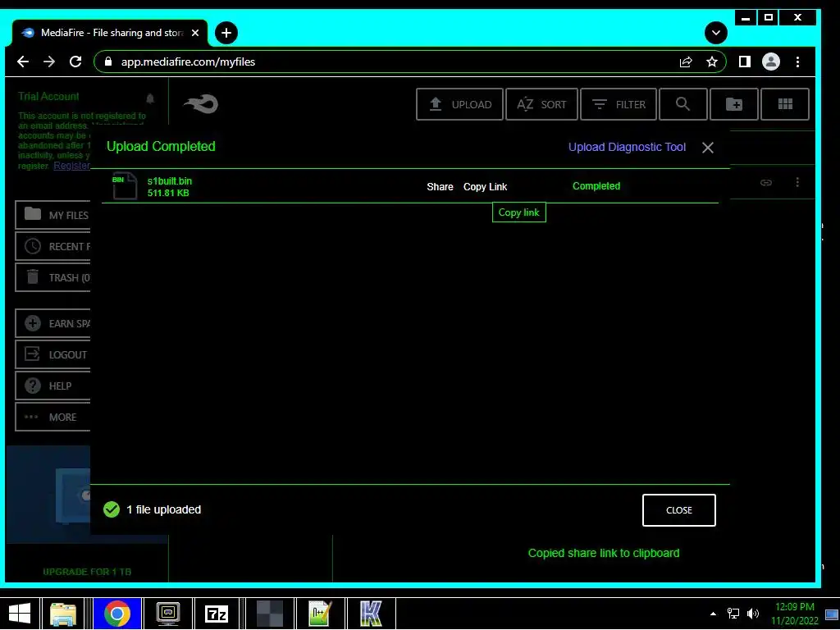The image size is (840, 630).
Task: Open the file row three-dot menu
Action: pyautogui.click(x=797, y=182)
